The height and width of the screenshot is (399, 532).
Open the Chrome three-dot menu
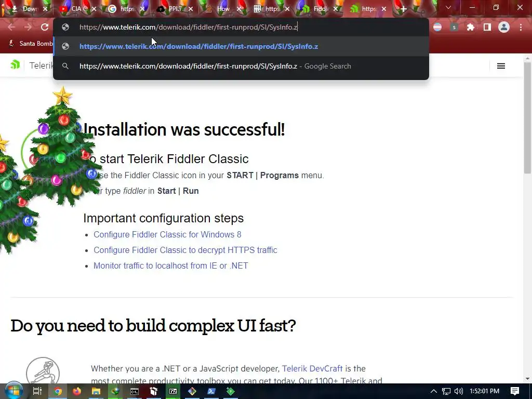tap(521, 27)
